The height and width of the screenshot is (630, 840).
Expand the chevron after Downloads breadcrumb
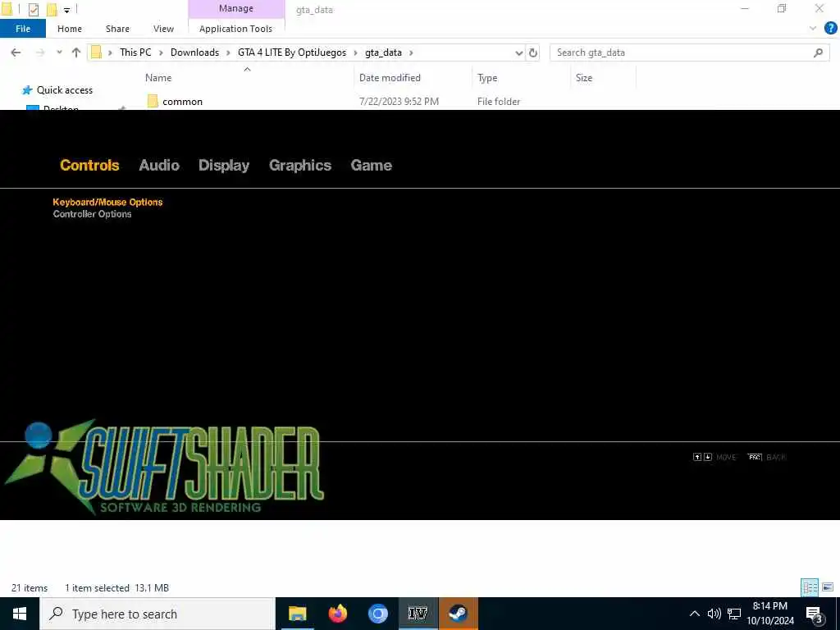point(228,52)
